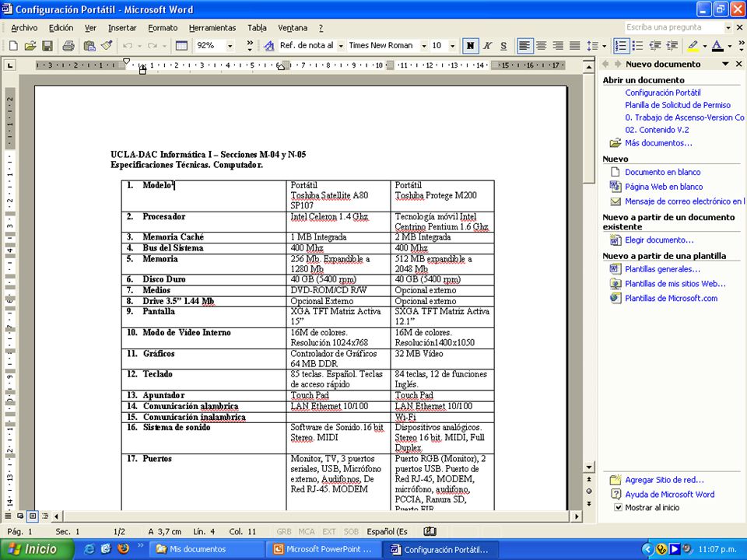747x560 pixels.
Task: Open the style dropdown showing Ref. de nota
Action: 341,46
